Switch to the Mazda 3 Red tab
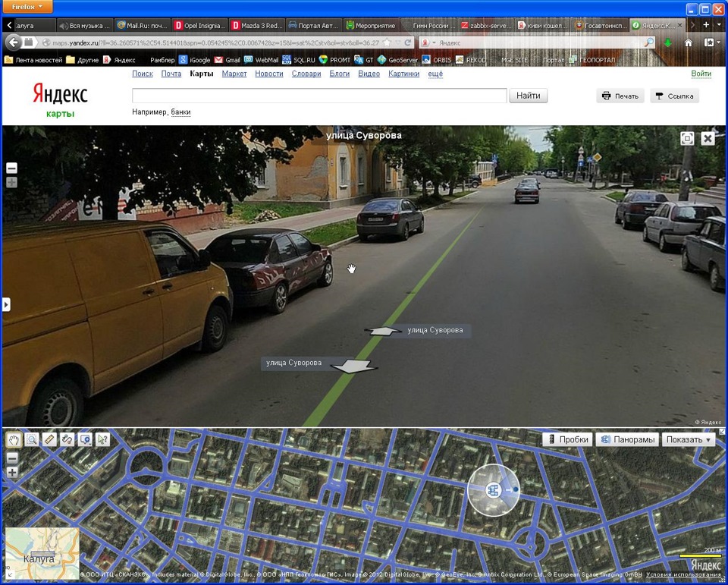Screen dimensions: 728x585 [257, 26]
